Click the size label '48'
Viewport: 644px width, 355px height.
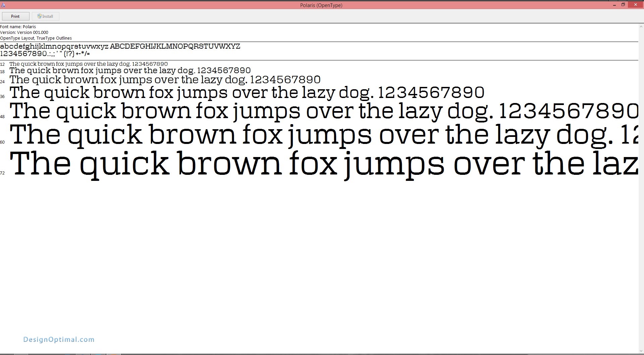[2, 116]
